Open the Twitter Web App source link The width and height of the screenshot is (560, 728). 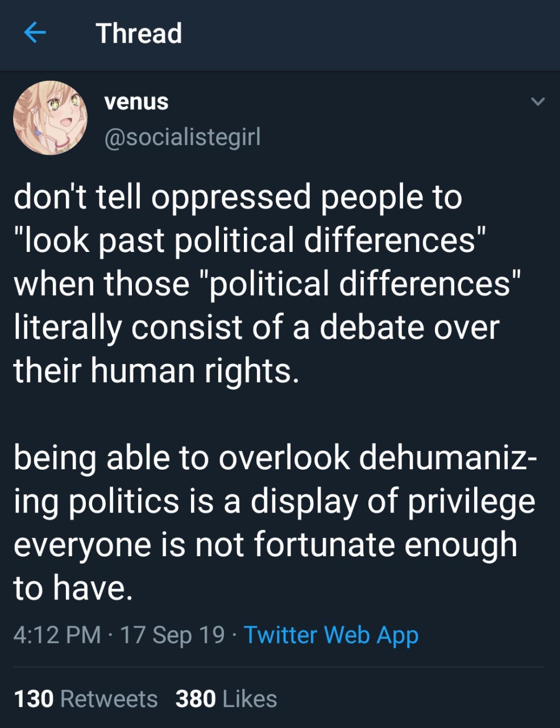(331, 634)
